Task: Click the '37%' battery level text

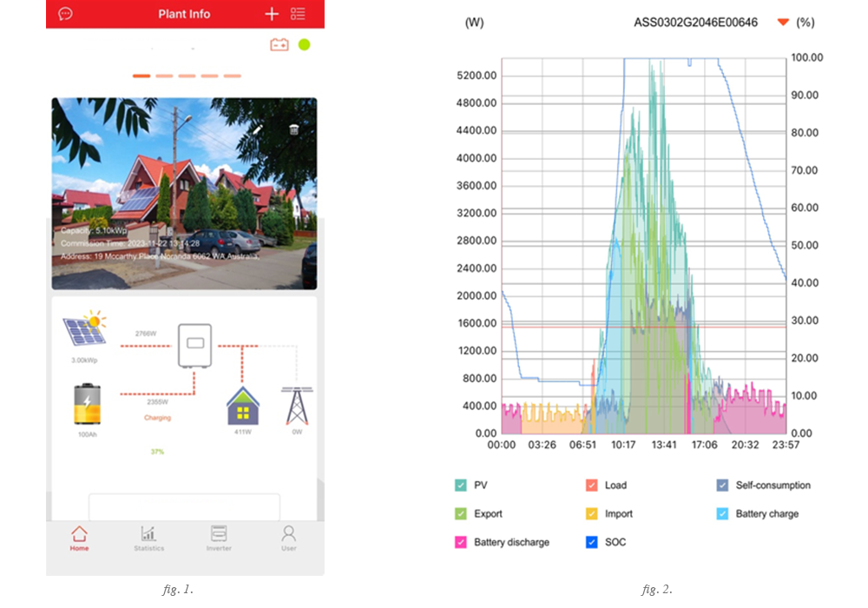Action: [x=157, y=452]
